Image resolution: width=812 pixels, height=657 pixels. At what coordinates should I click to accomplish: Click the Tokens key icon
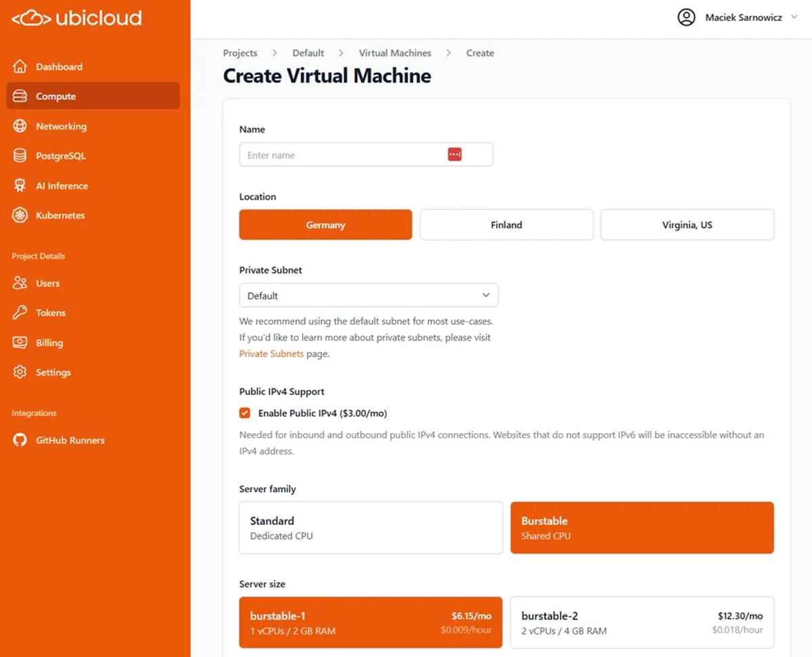click(20, 313)
